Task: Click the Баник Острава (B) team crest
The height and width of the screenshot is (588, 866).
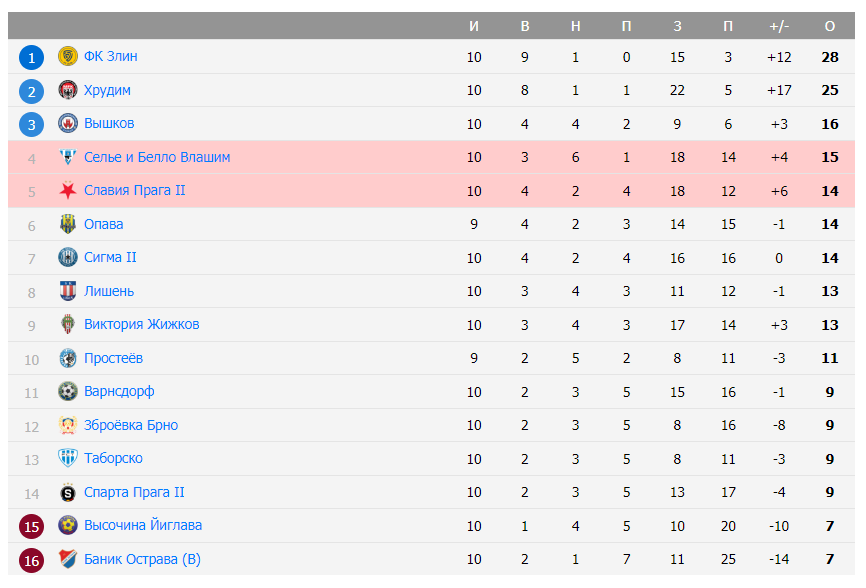Action: [67, 560]
